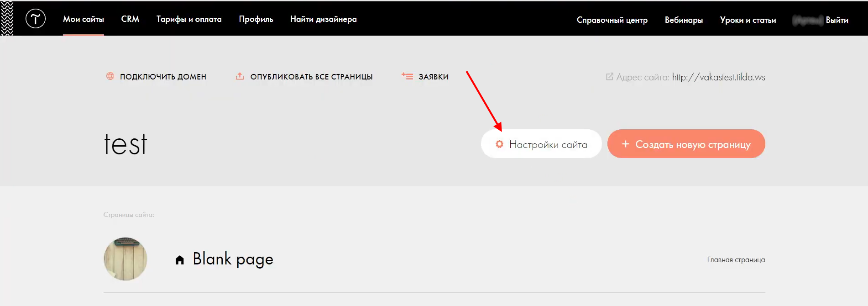
Task: Open the Мои сайты tab
Action: tap(84, 19)
